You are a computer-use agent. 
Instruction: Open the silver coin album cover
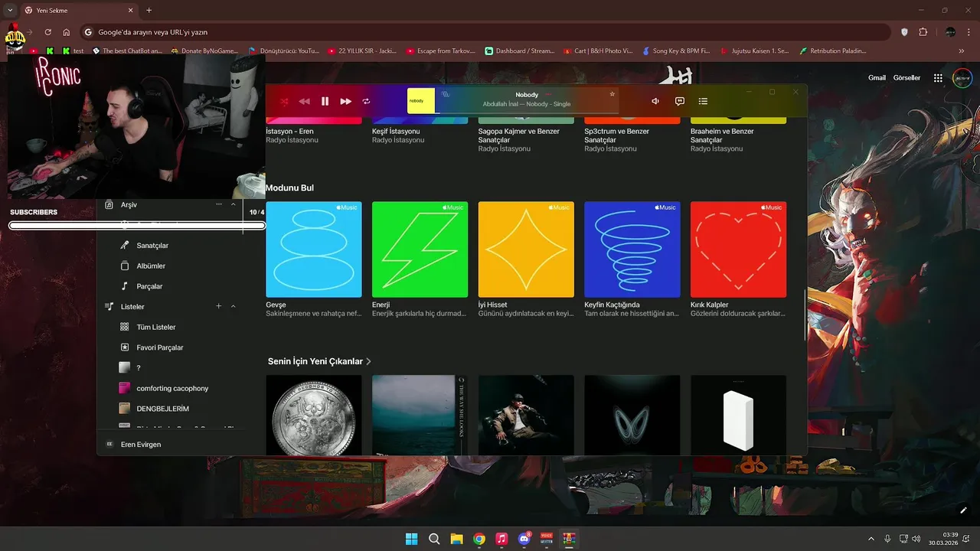pos(314,415)
